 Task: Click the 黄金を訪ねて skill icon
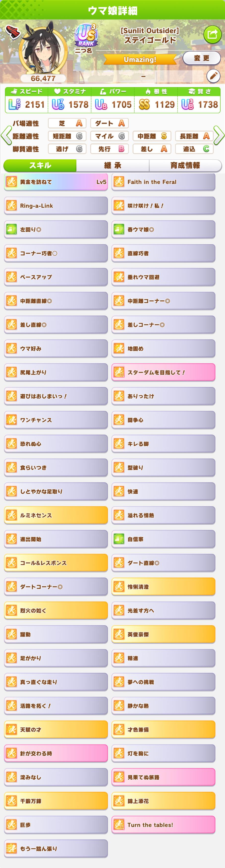11,182
